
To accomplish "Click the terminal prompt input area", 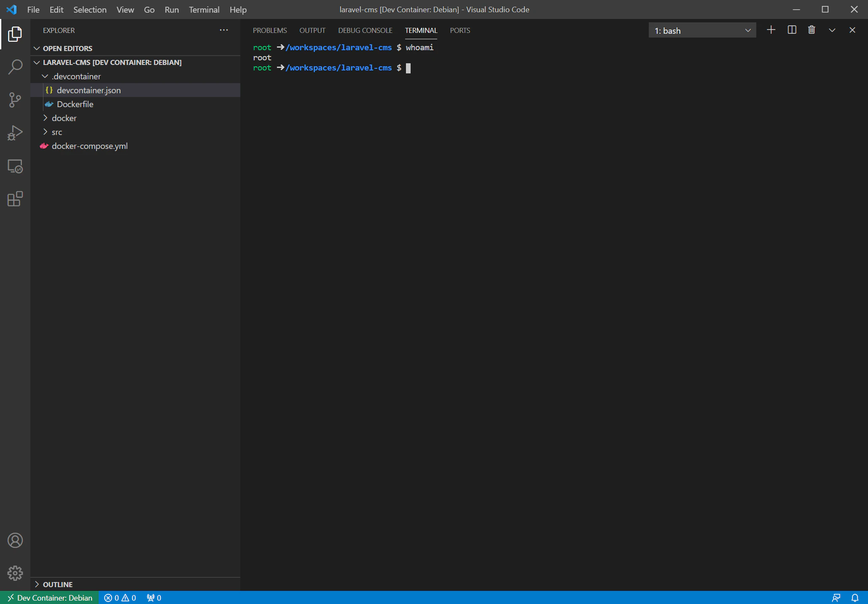I will click(x=408, y=68).
